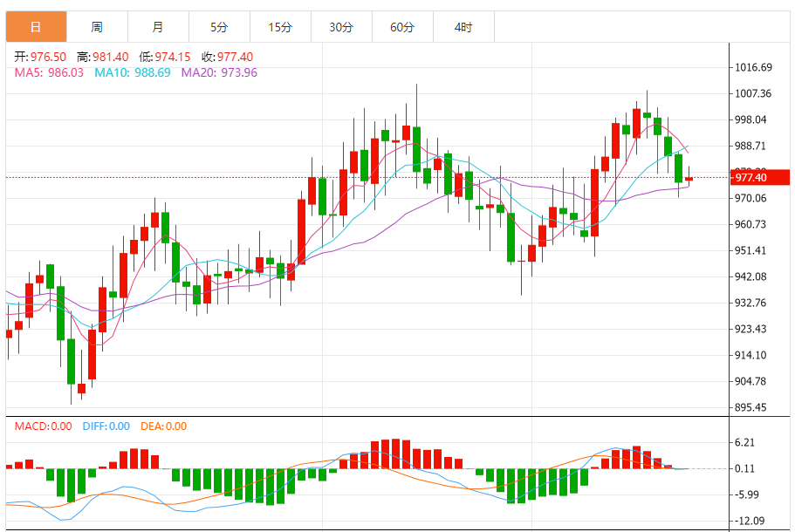Click the 960.73 price axis label
Image resolution: width=795 pixels, height=532 pixels.
click(x=750, y=224)
